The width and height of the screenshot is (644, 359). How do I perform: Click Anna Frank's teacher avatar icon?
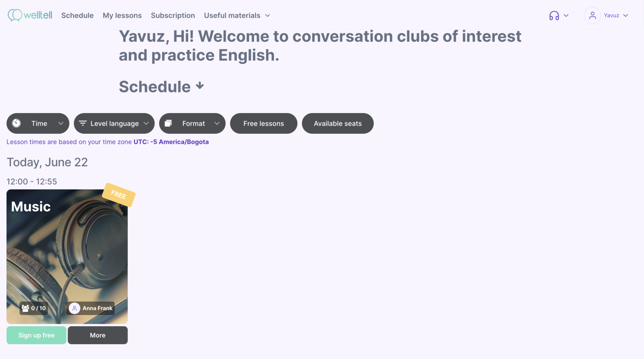(74, 308)
